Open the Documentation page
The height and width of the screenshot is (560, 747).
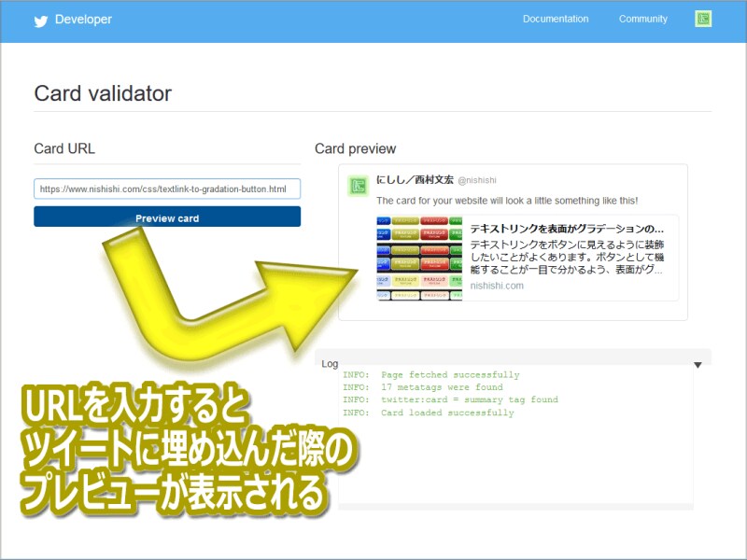tap(556, 18)
